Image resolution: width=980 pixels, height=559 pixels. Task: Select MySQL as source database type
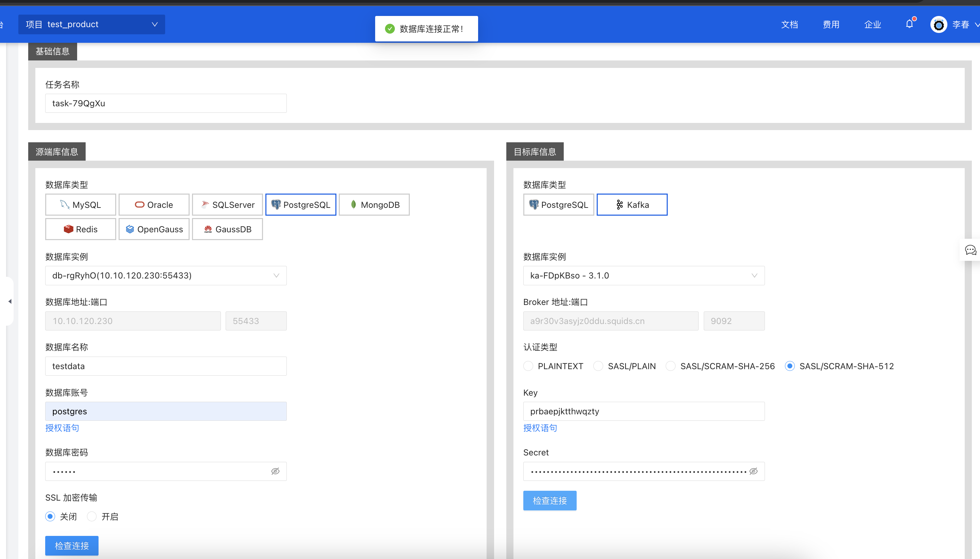pyautogui.click(x=80, y=205)
